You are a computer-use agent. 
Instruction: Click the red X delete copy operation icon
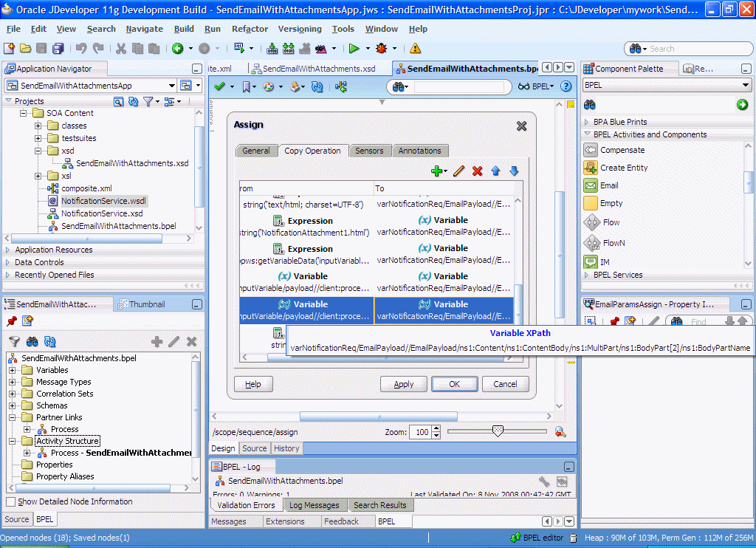478,171
